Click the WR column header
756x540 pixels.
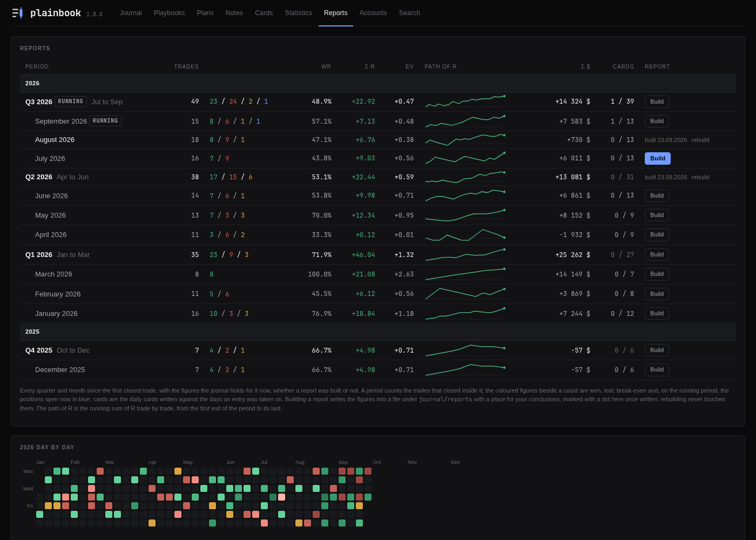coord(326,66)
